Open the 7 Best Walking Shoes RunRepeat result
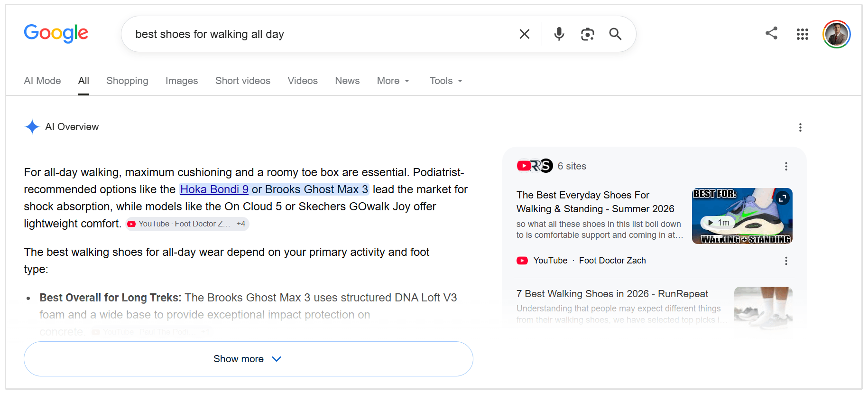The image size is (868, 394). tap(612, 294)
